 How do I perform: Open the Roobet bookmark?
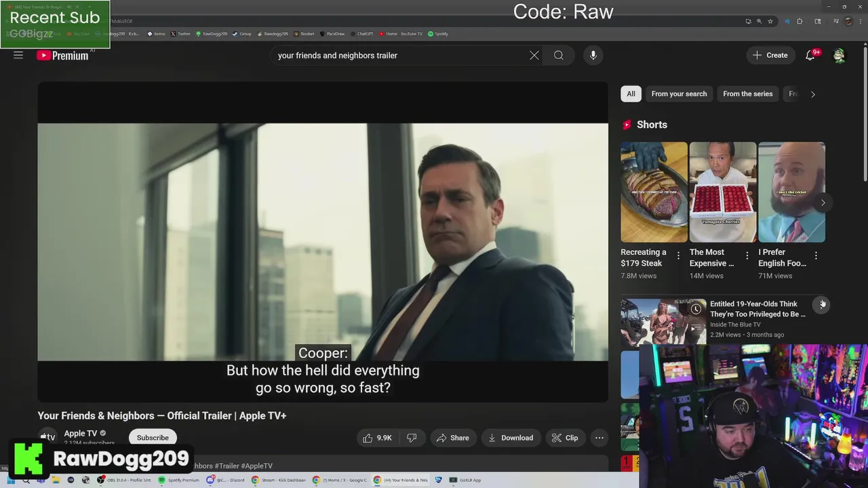304,34
